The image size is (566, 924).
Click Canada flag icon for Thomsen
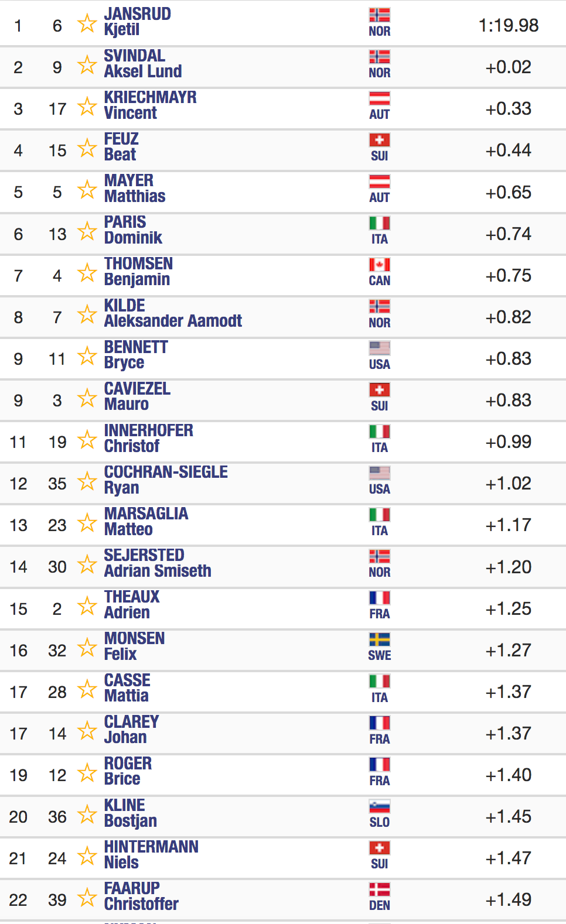(x=380, y=265)
